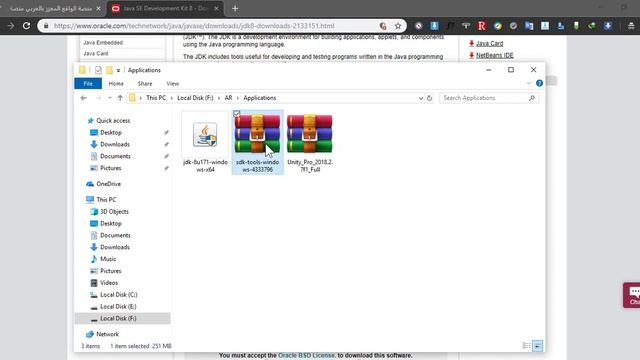Open pinned Downloads under Quick access
Screen dimensions: 640x360
(x=115, y=144)
